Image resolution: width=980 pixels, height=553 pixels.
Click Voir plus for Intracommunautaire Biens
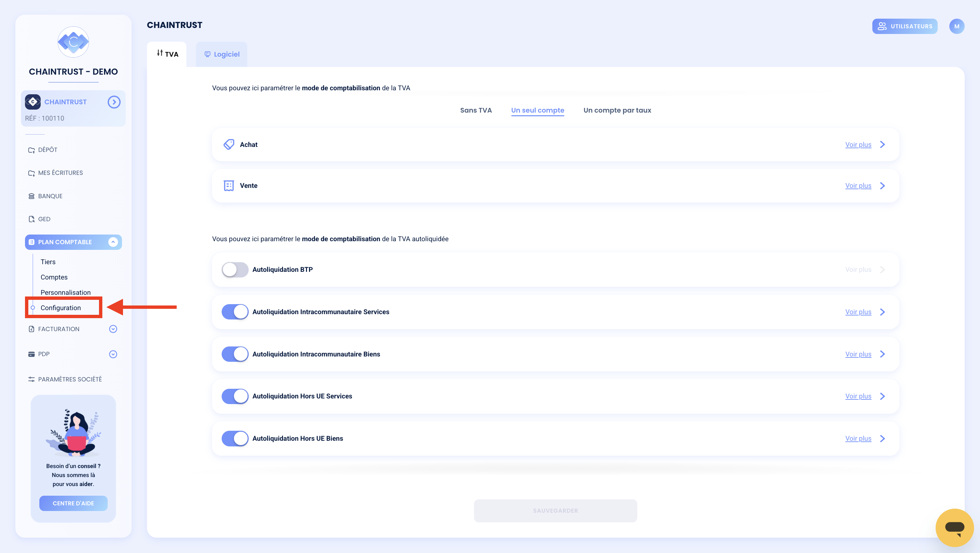(x=858, y=354)
